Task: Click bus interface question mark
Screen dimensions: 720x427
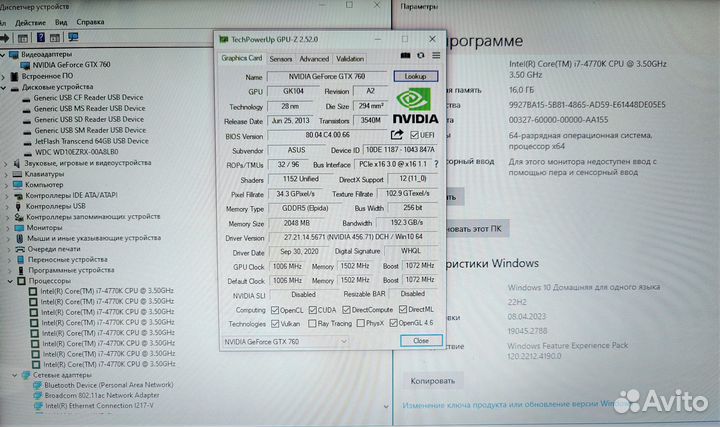Action: tap(436, 164)
